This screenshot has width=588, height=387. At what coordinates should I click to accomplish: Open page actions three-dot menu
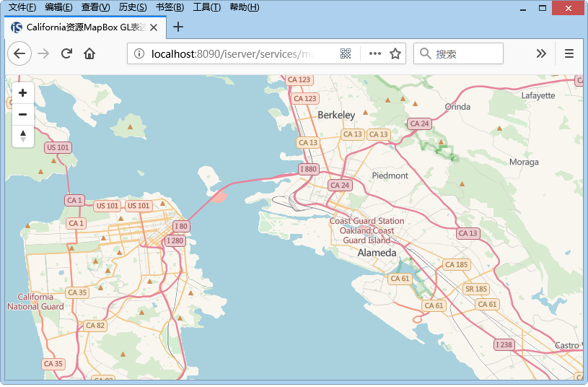(x=375, y=53)
